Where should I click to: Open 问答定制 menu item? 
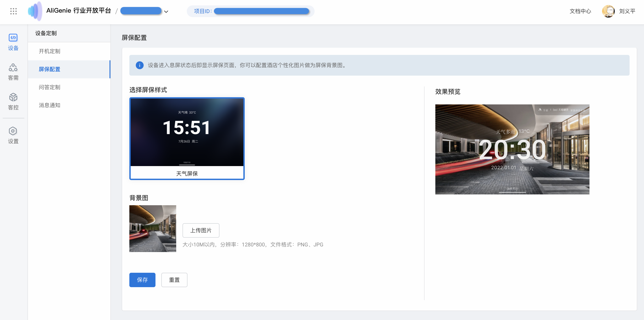(x=69, y=87)
